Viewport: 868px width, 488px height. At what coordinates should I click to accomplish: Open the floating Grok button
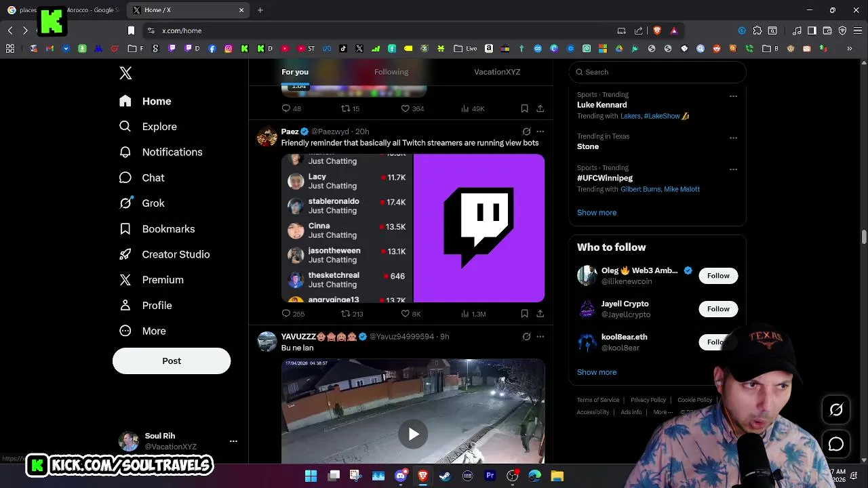click(836, 409)
